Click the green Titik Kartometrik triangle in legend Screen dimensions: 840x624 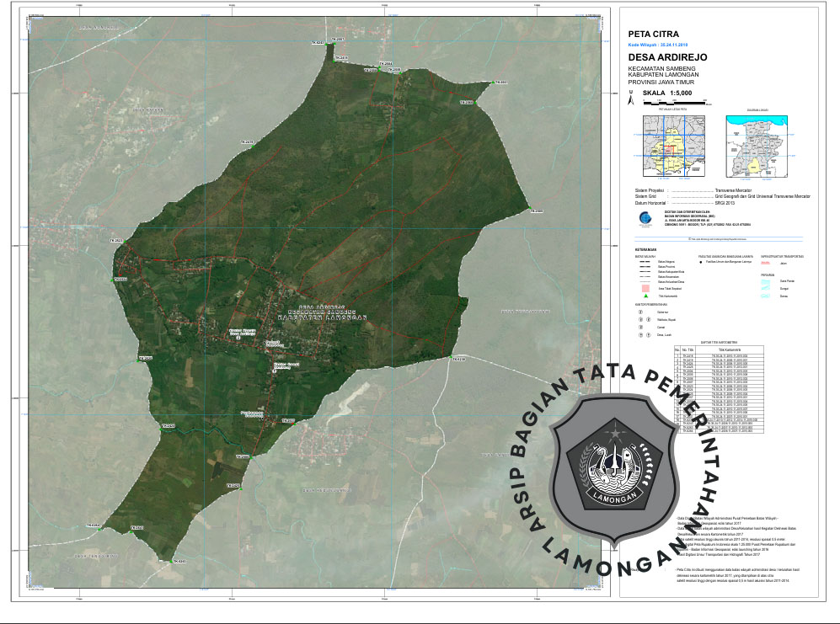[x=645, y=296]
